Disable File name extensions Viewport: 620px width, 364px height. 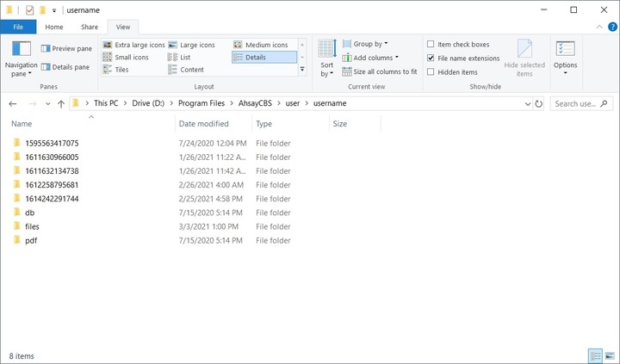coord(463,59)
